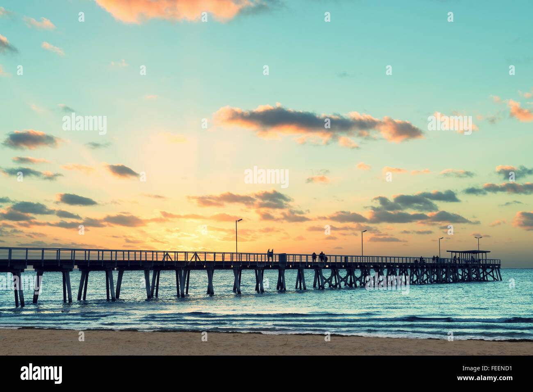This screenshot has width=533, height=392.
Task: Click the alamy logo in the black footer bar
Action: point(41,373)
